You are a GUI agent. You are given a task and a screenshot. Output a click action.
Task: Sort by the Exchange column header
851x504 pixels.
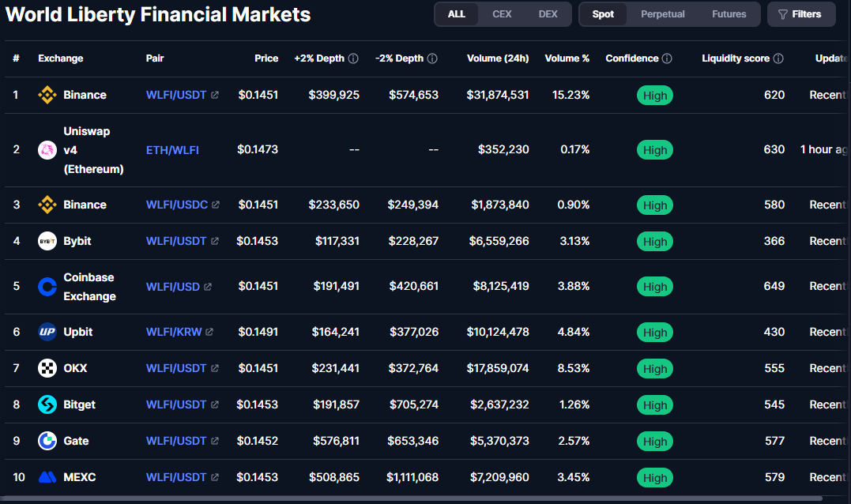[61, 58]
